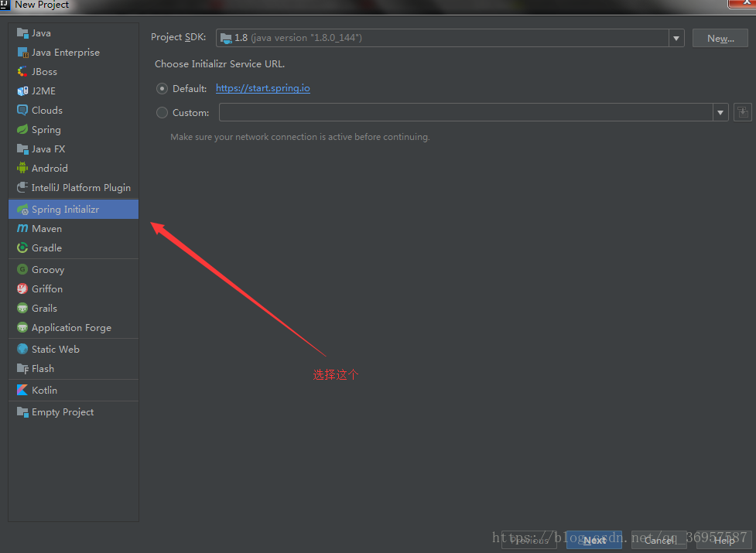The image size is (756, 553).
Task: Select Spring label in project list
Action: pos(46,130)
